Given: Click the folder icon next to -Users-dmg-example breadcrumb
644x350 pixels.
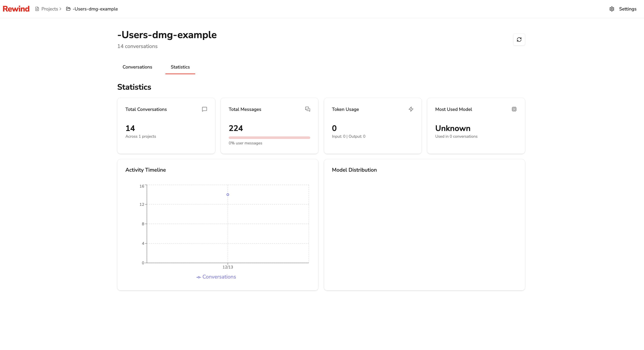Looking at the screenshot, I should [68, 9].
